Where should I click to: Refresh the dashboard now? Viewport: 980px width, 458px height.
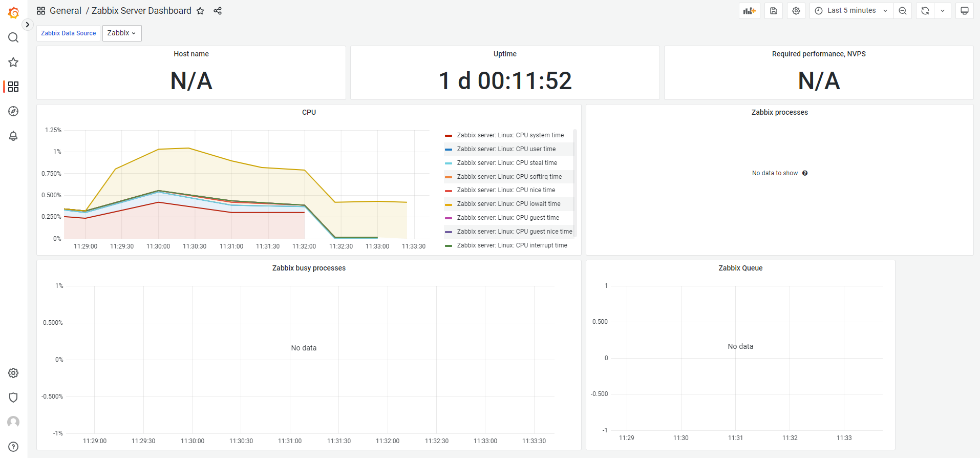(925, 11)
